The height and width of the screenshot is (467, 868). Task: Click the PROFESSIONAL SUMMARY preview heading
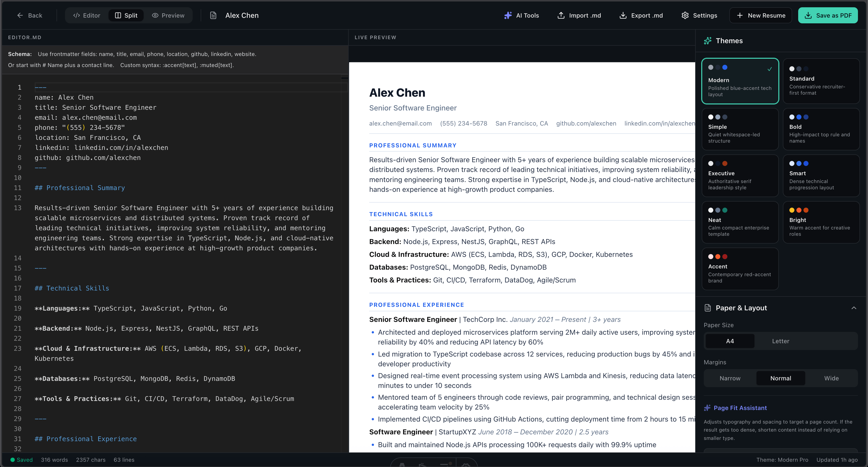[x=413, y=145]
